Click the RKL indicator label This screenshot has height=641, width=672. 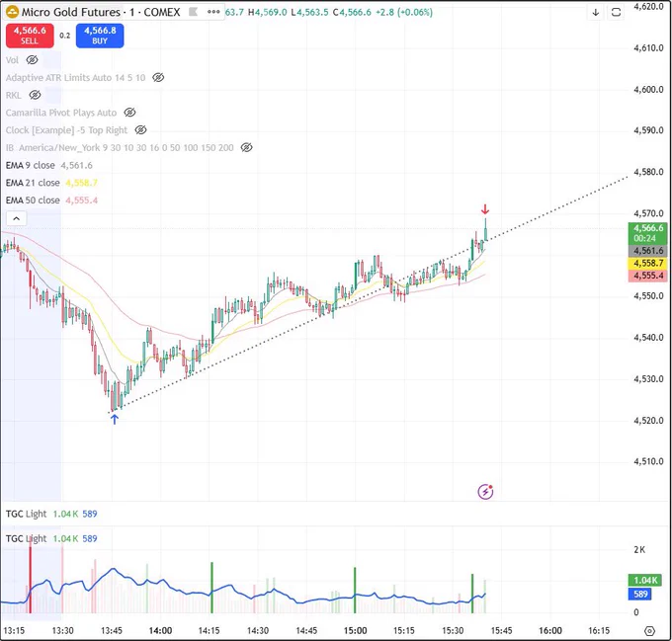[13, 95]
